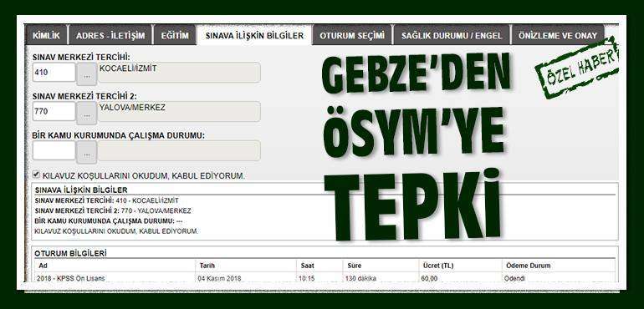Switch to ADRES - İLETİŞİM tab
Screen dimensions: 644x309
pyautogui.click(x=110, y=35)
